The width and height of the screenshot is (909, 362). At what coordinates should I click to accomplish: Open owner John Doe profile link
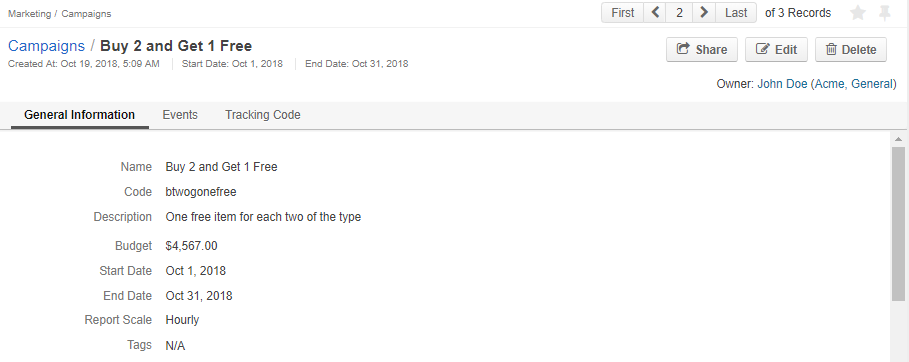pos(782,84)
